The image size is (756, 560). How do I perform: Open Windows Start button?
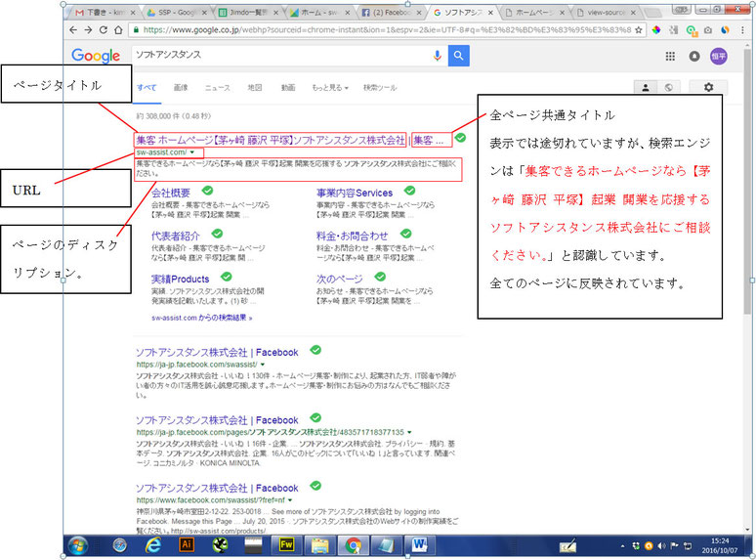[77, 546]
